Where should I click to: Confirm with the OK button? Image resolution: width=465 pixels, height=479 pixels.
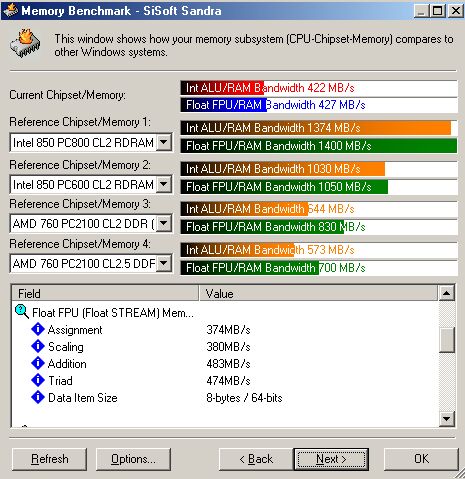click(x=421, y=459)
